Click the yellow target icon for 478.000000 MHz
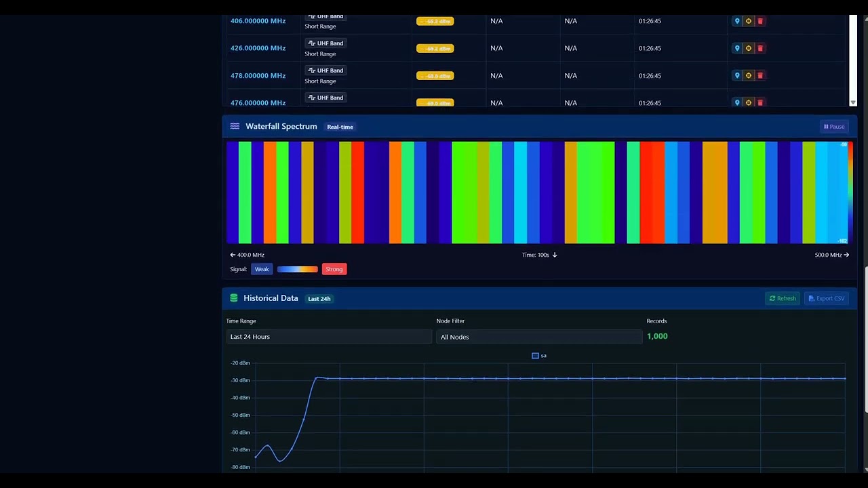868x488 pixels. pyautogui.click(x=749, y=75)
